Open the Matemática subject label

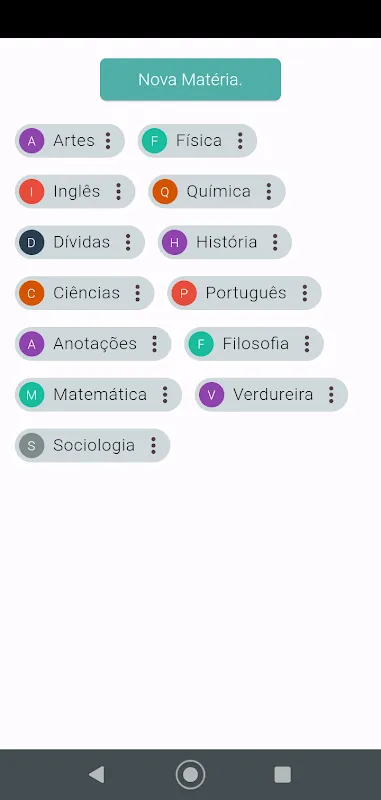tap(100, 394)
